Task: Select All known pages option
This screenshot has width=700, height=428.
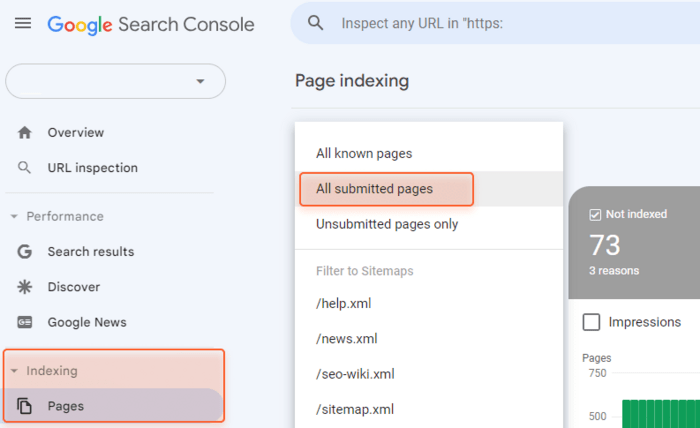Action: (x=429, y=154)
